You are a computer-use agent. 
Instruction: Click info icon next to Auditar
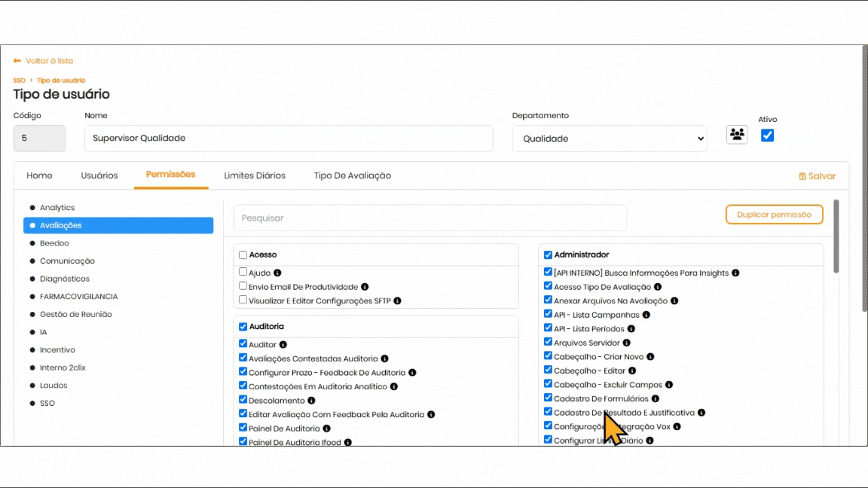coord(283,345)
